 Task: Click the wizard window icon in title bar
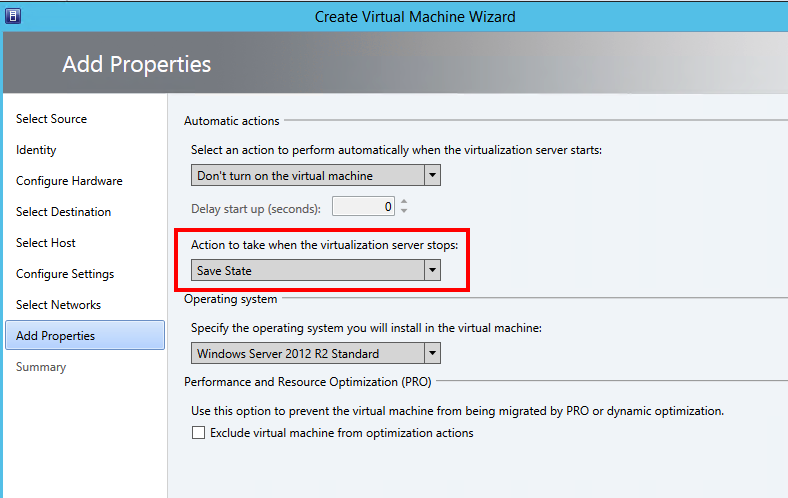tap(13, 16)
